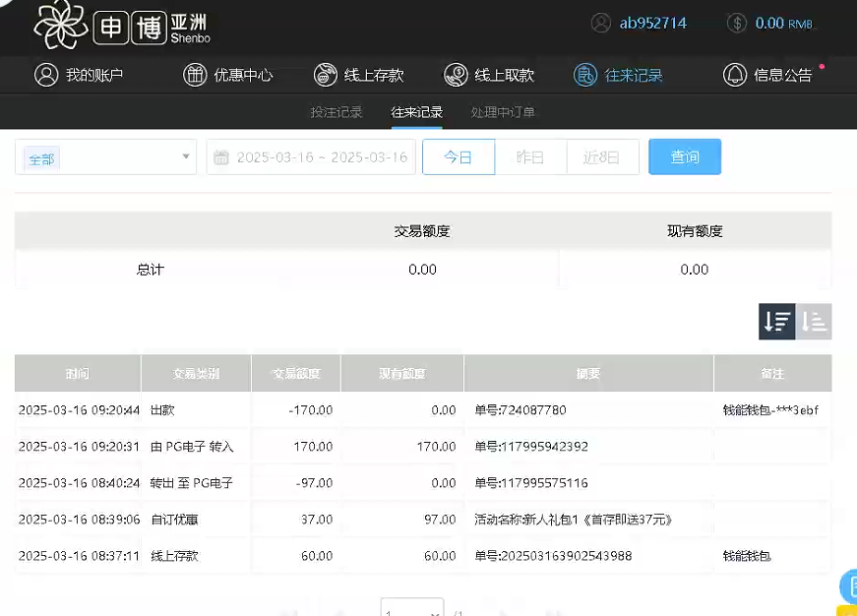Screen dimensions: 857x616
Task: Open the 全部 transaction type dropdown
Action: [x=105, y=157]
